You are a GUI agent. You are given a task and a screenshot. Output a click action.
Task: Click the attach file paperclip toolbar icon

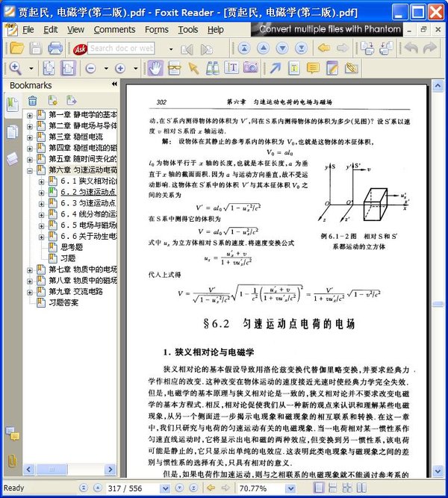(352, 68)
